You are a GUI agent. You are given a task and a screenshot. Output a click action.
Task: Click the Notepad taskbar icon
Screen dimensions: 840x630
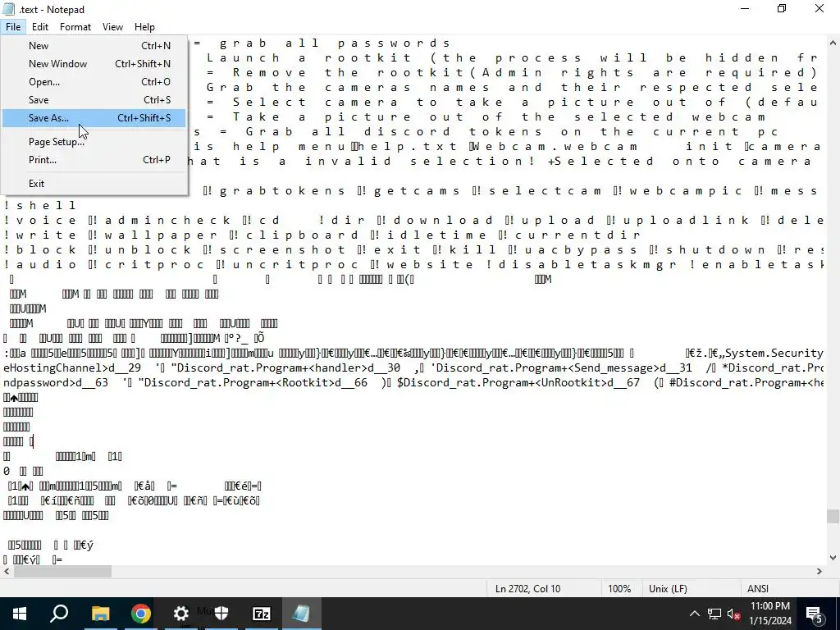301,614
